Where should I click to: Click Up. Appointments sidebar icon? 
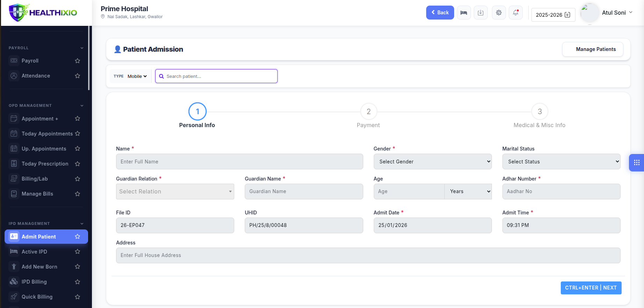tap(14, 149)
